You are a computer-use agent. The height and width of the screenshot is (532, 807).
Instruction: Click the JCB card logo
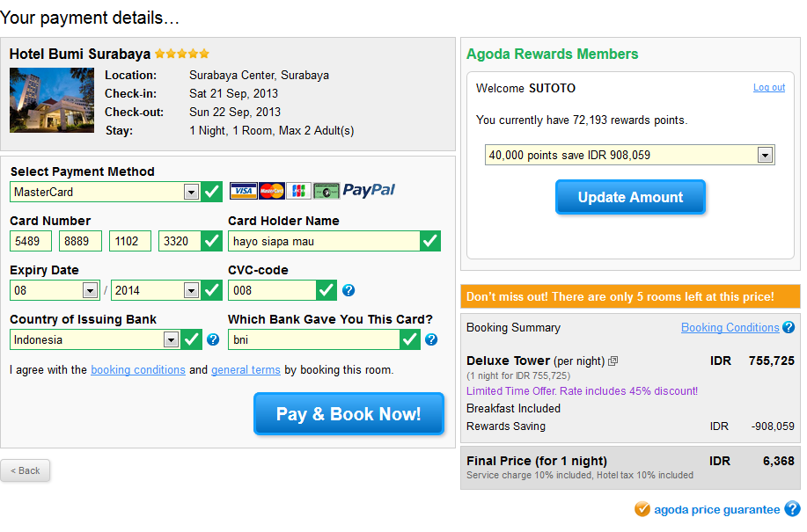[x=299, y=191]
